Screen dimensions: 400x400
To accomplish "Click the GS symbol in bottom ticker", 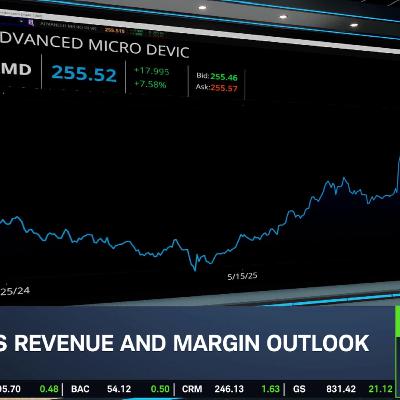I will (299, 389).
